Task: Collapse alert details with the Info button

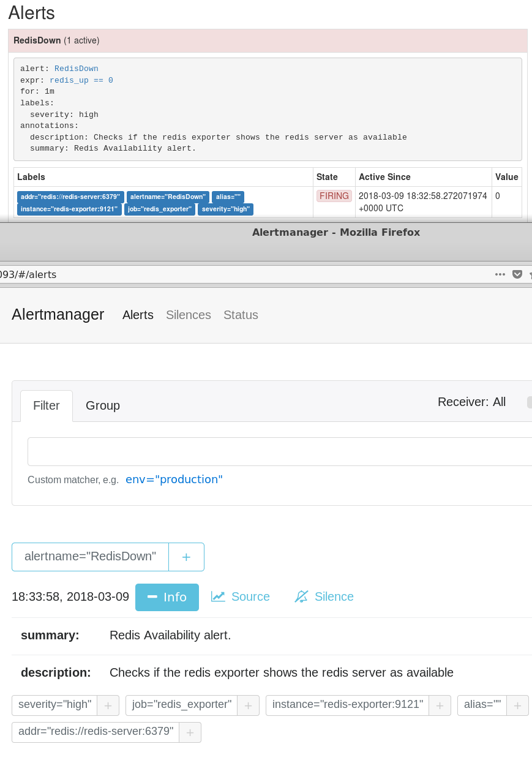Action: 167,597
